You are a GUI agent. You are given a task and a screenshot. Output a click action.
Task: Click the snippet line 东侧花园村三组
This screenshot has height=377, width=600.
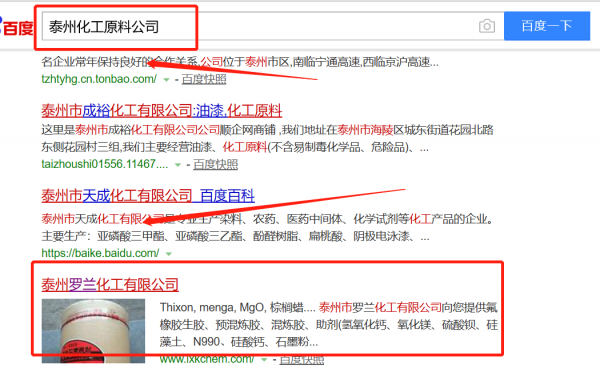[x=235, y=147]
